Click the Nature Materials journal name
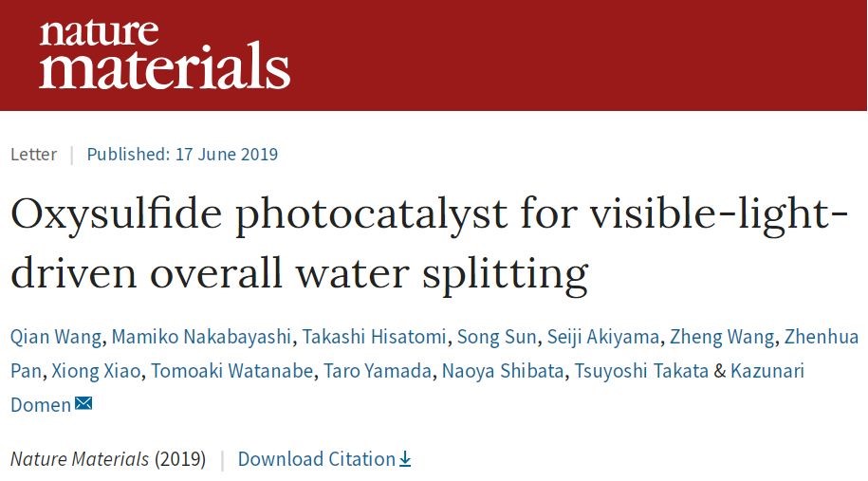Image resolution: width=868 pixels, height=481 pixels. coord(80,459)
